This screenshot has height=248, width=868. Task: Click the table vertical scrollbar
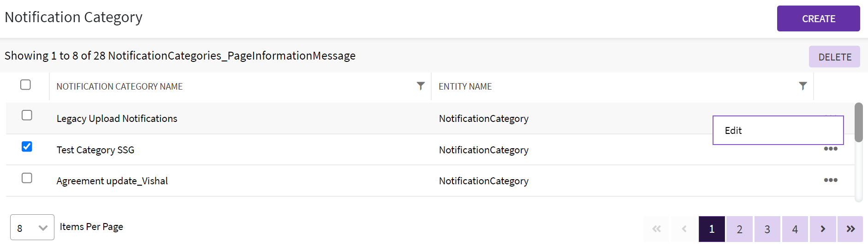click(x=858, y=122)
